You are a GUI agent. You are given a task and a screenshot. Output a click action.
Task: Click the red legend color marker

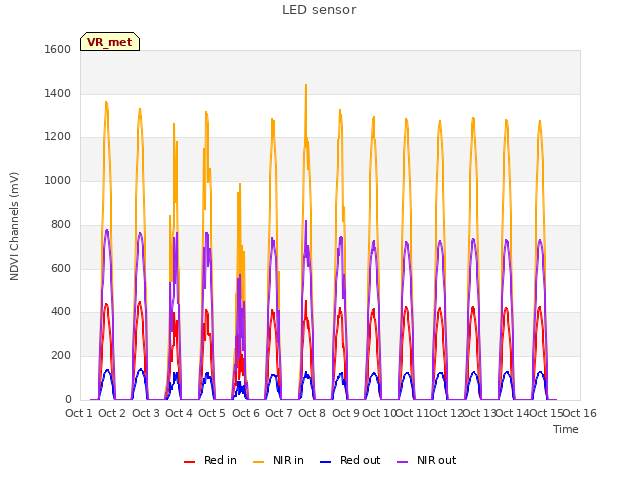point(189,462)
